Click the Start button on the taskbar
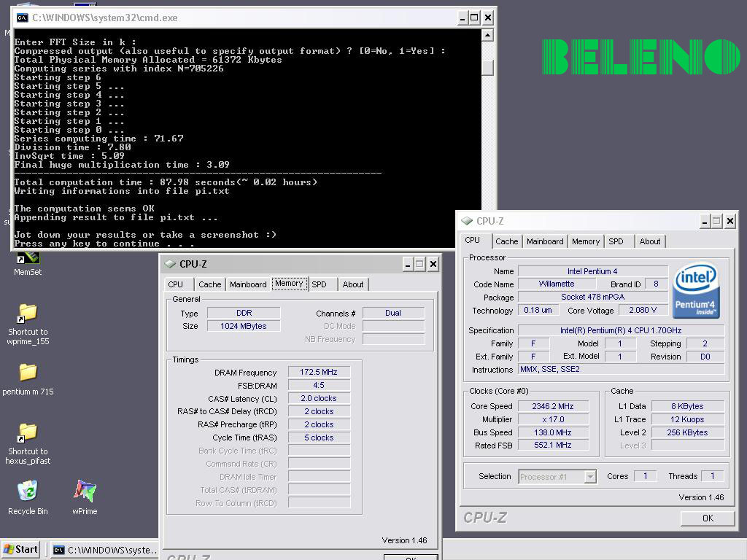 20,550
